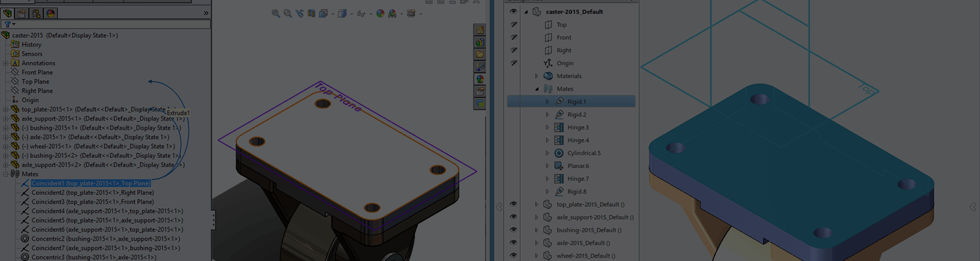Open File Explorer folder task pane icon

[480, 54]
